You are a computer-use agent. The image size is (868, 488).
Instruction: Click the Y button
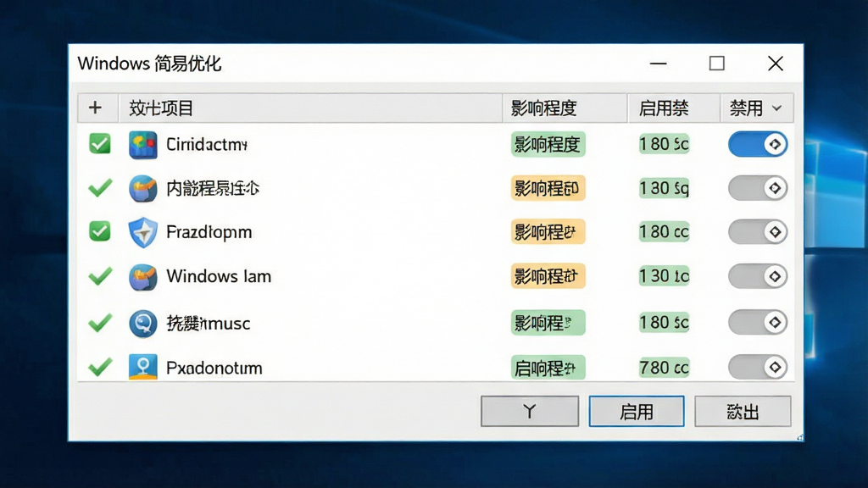tap(530, 411)
